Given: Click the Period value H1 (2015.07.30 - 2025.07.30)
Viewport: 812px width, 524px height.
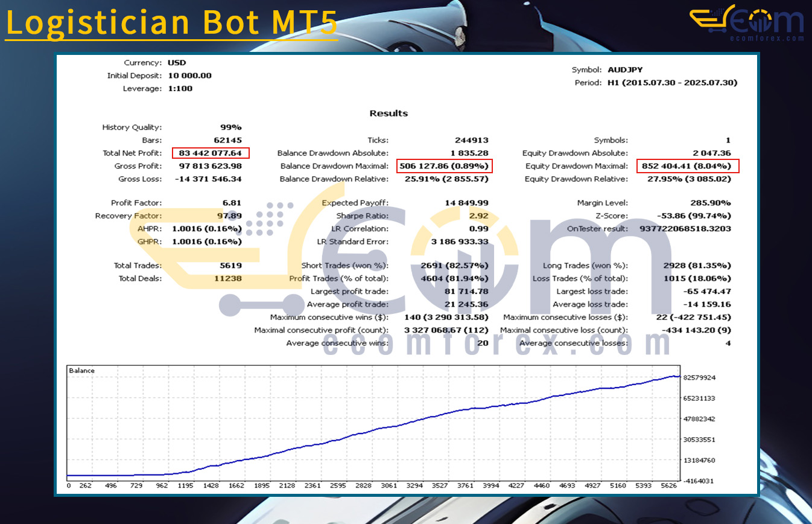Looking at the screenshot, I should coord(672,83).
